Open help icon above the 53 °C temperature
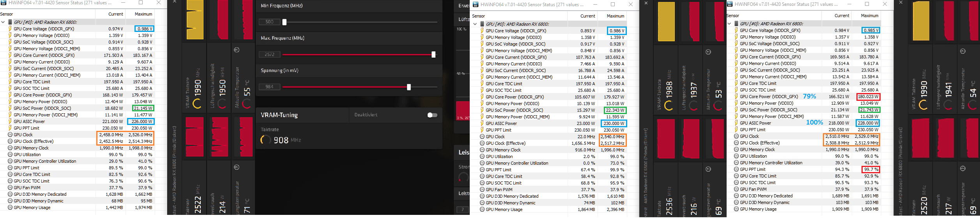Image resolution: width=980 pixels, height=218 pixels. [708, 52]
